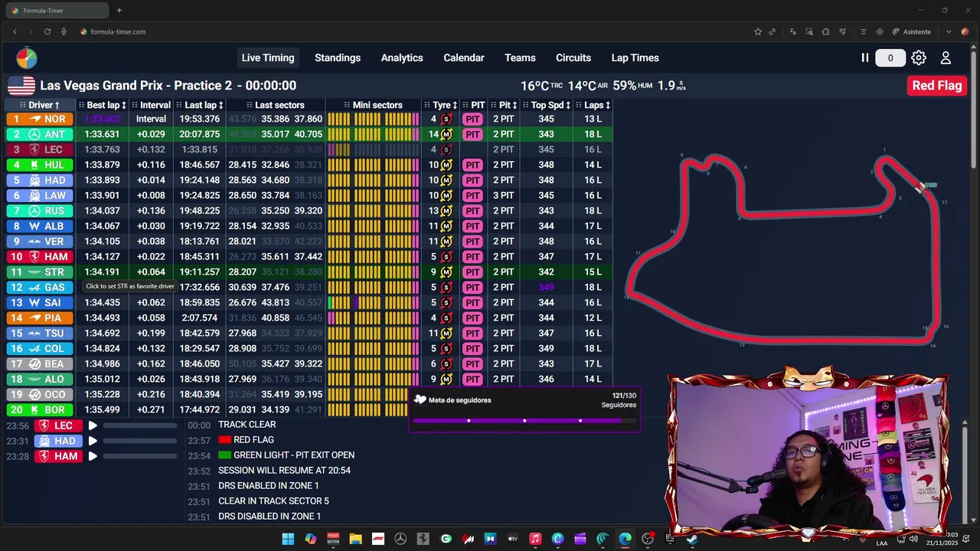The height and width of the screenshot is (551, 980).
Task: Open the Standings tab
Action: click(x=338, y=57)
